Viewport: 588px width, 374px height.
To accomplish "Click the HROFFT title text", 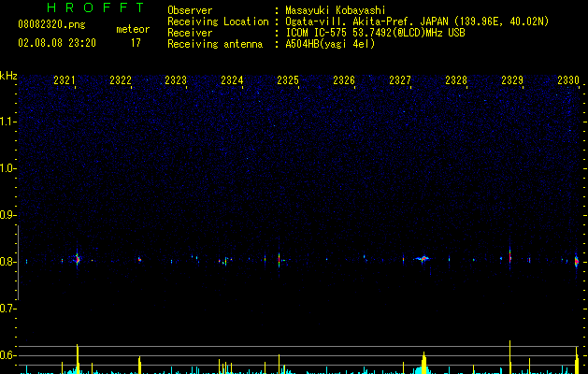I will tap(96, 7).
